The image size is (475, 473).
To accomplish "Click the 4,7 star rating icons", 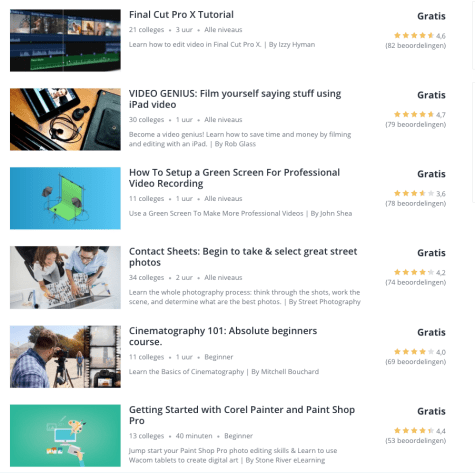I will (x=414, y=114).
